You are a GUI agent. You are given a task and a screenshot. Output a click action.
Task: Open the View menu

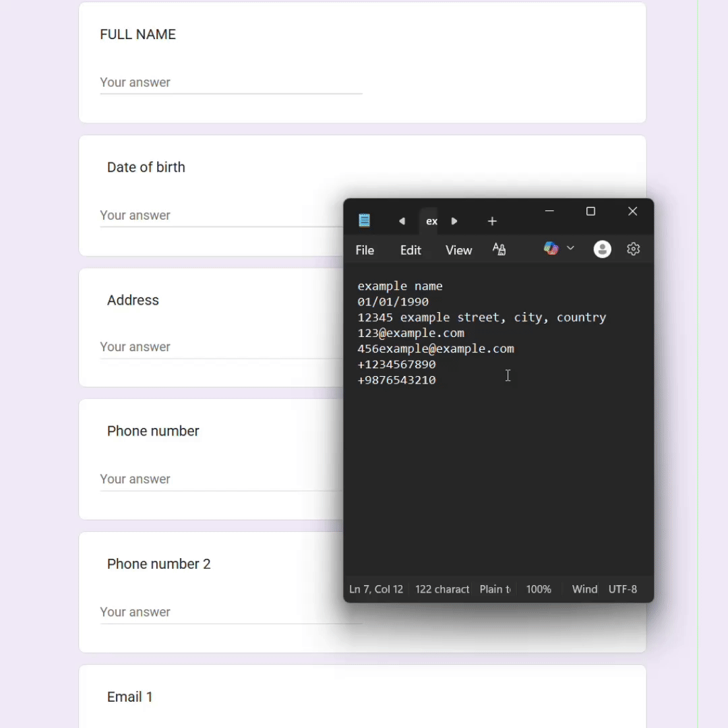tap(458, 249)
